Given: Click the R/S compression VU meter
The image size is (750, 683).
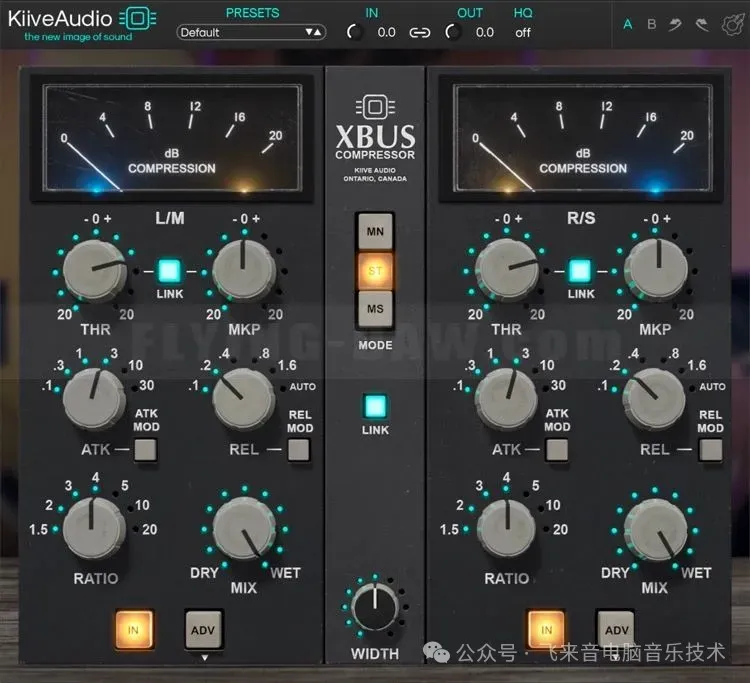Looking at the screenshot, I should [583, 138].
